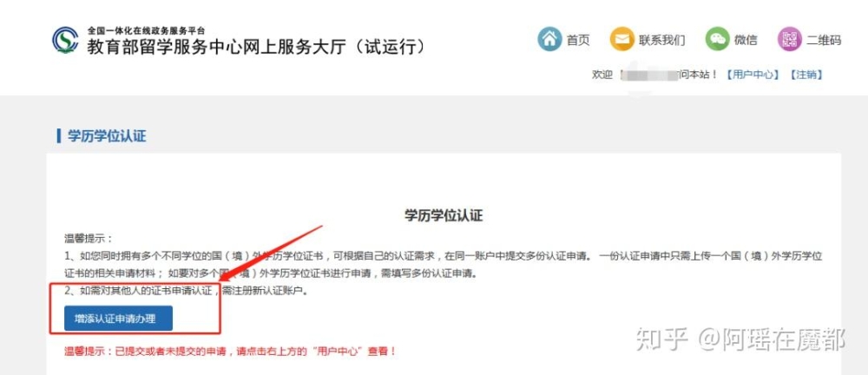Click the blurred username after 欢迎
Image resolution: width=868 pixels, height=375 pixels.
click(648, 75)
